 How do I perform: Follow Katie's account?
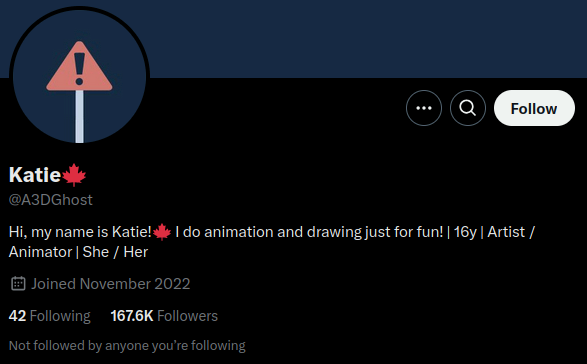[534, 108]
